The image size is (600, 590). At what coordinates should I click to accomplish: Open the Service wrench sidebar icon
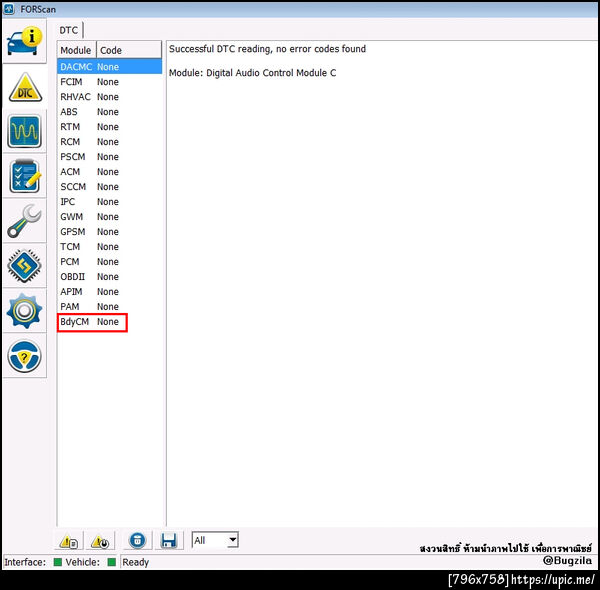pos(24,221)
